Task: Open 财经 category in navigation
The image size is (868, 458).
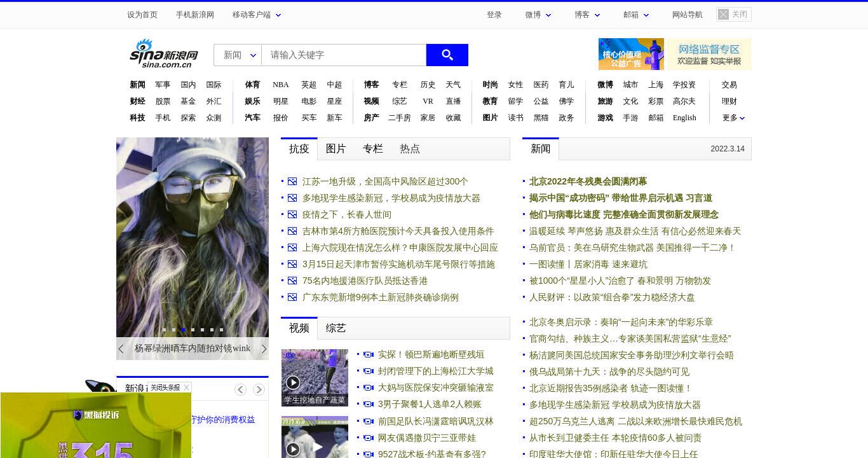Action: coord(137,101)
